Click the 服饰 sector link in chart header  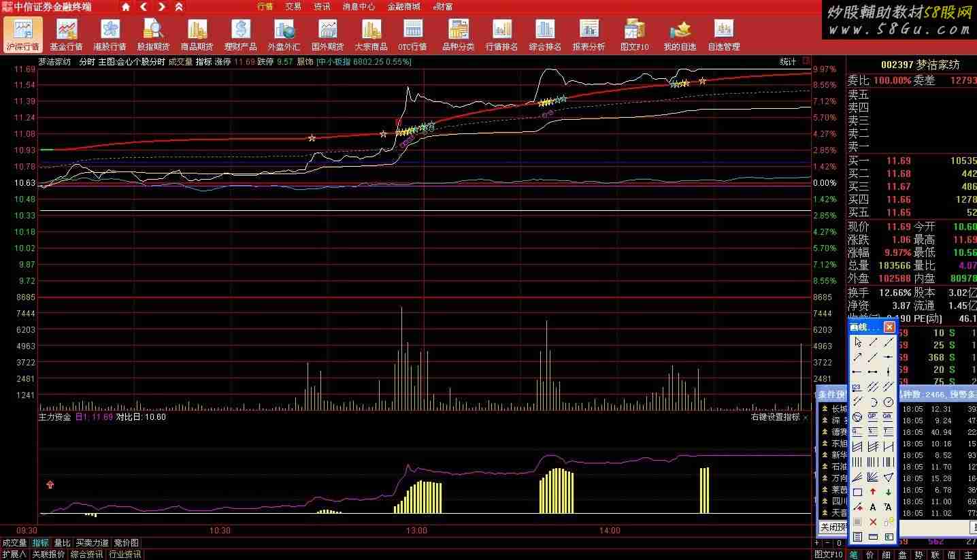pos(305,61)
